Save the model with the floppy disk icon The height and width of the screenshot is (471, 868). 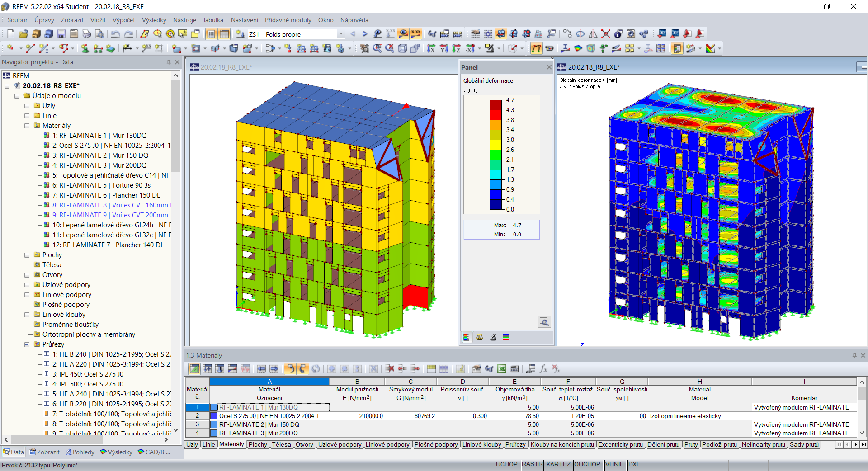(x=61, y=34)
